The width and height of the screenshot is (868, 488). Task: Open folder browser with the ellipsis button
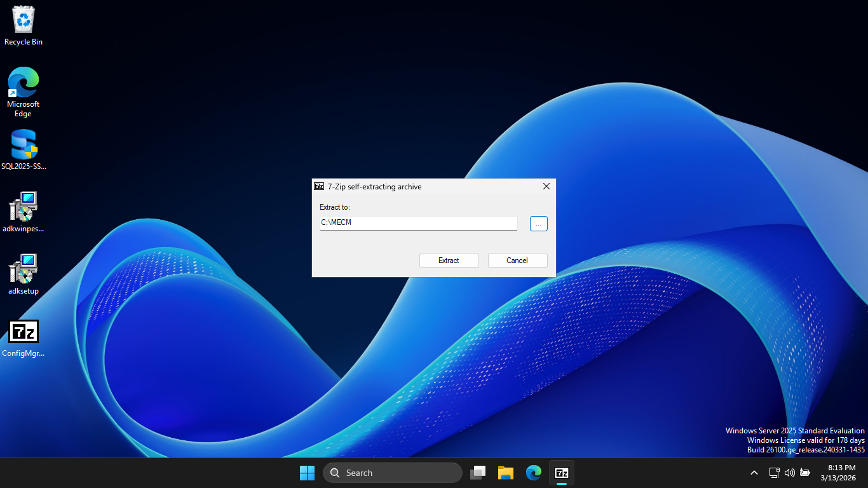pos(538,224)
